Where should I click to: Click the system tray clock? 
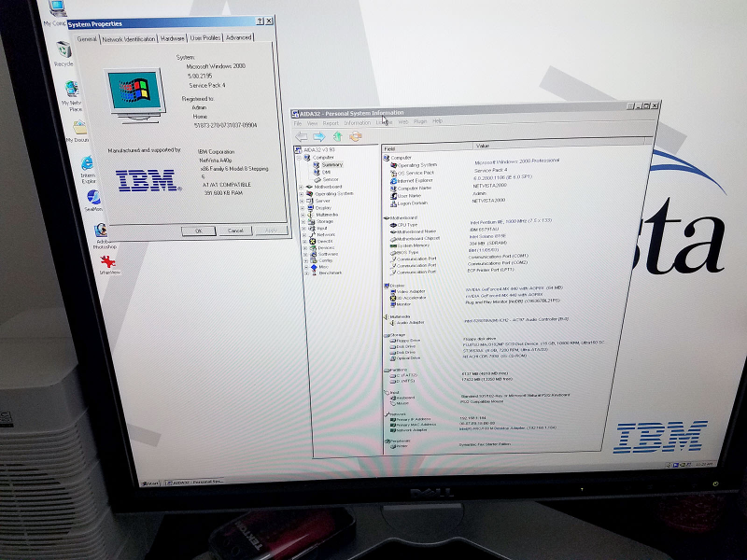coord(704,464)
